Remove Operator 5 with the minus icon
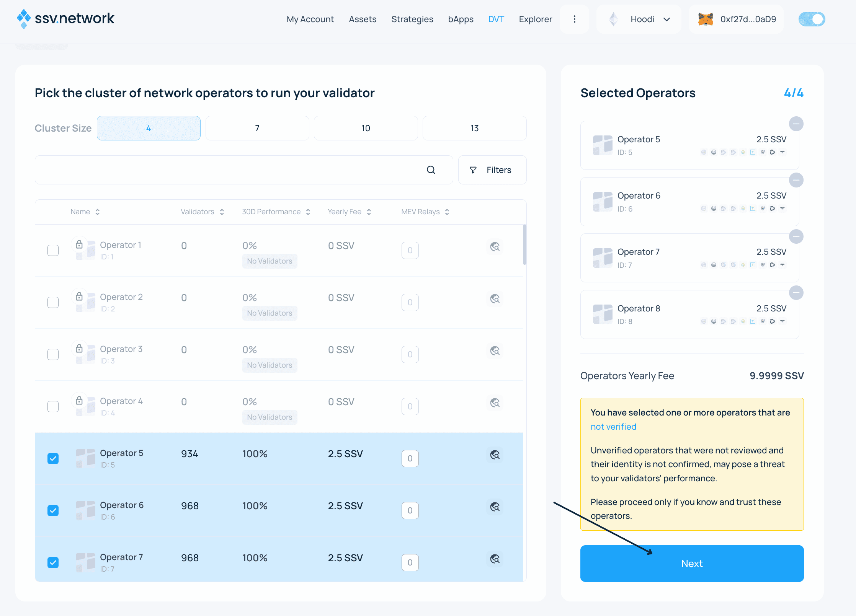This screenshot has height=616, width=856. 796,124
